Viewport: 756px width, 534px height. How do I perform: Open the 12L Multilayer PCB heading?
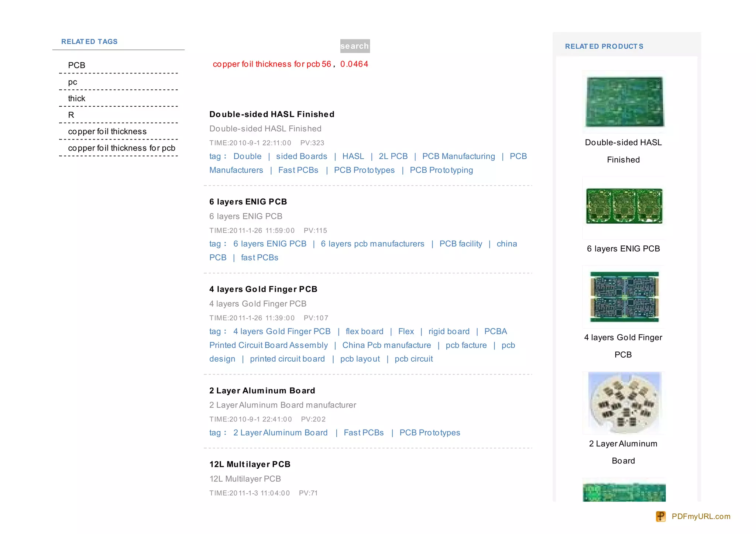tap(250, 464)
